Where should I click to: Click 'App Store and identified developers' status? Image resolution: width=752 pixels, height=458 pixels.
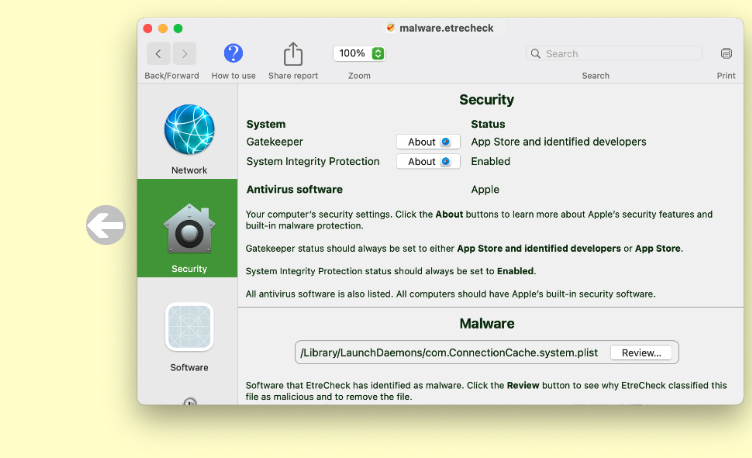tap(558, 142)
